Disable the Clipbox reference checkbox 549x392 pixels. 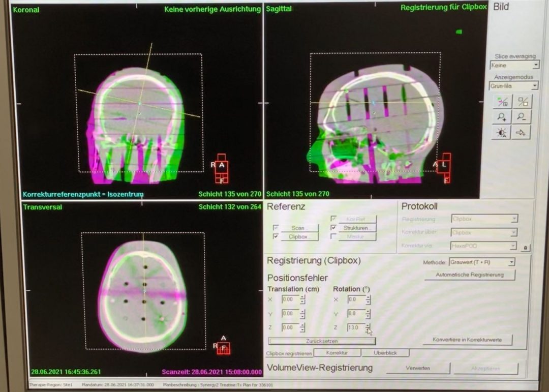(275, 237)
